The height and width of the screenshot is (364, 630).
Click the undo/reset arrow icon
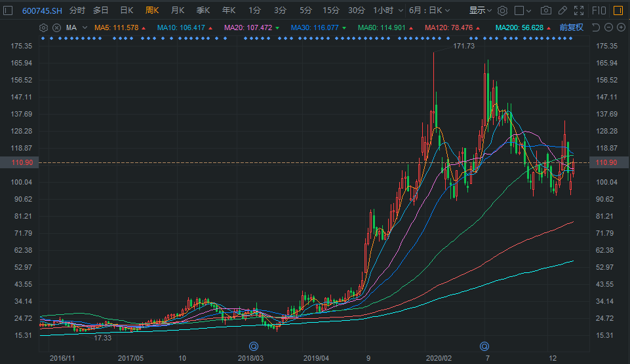597,27
